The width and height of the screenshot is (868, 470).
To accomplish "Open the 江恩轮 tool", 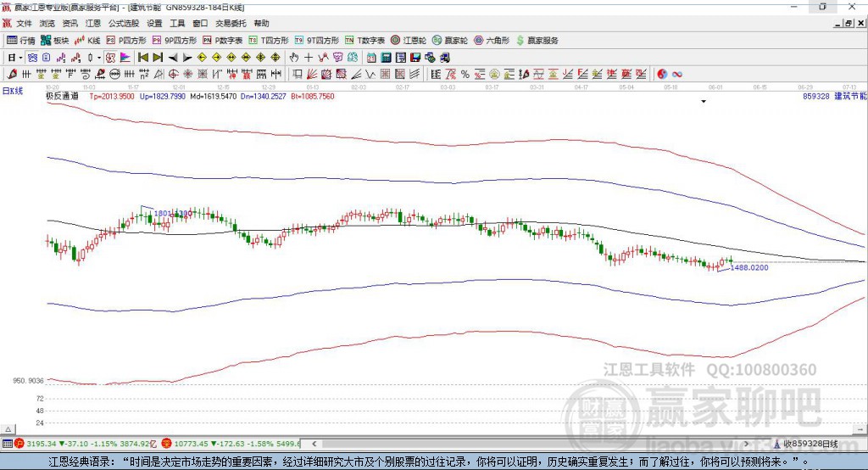I will 409,41.
